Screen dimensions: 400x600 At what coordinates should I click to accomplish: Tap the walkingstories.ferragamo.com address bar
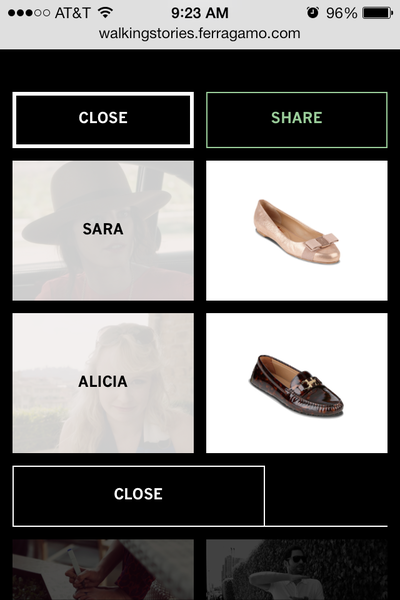(199, 34)
